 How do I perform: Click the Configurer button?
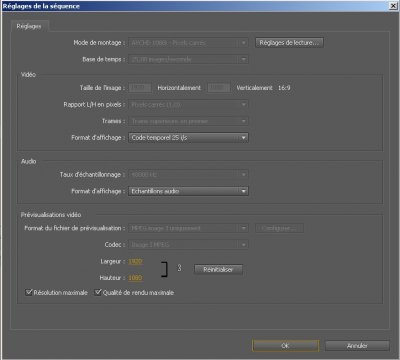279,228
